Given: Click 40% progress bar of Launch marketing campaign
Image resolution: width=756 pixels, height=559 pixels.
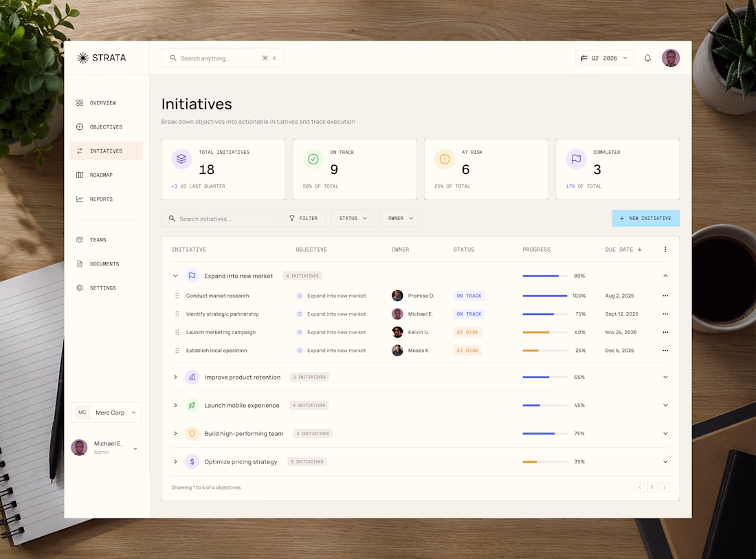Looking at the screenshot, I should click(545, 332).
